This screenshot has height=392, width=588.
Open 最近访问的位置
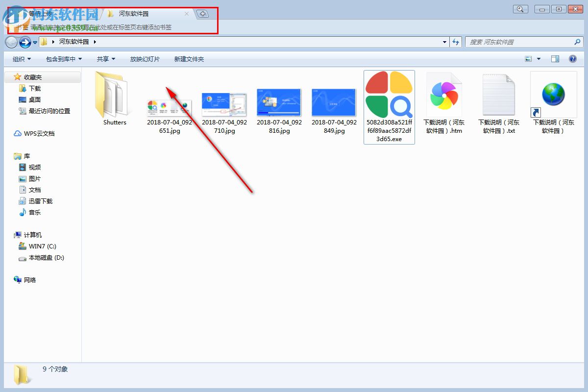pos(45,111)
